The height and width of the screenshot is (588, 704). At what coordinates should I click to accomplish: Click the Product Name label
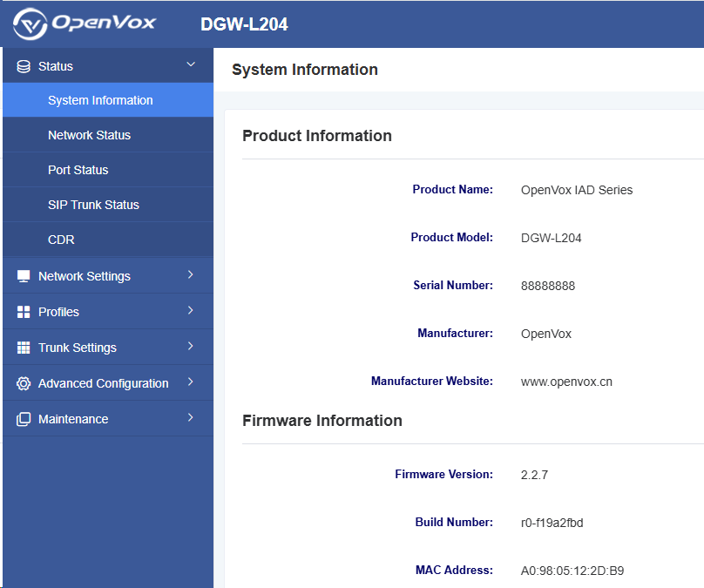tap(452, 189)
